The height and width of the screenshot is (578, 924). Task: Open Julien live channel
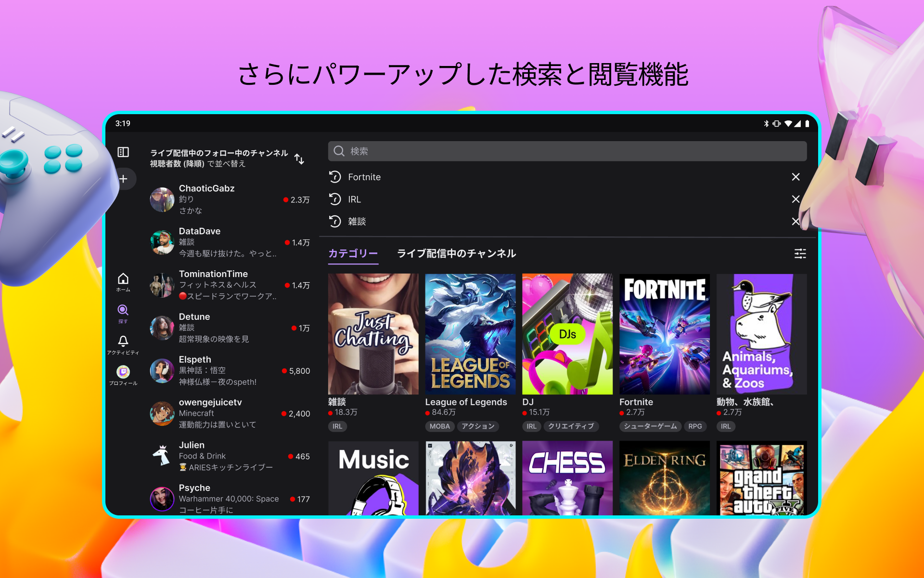(230, 456)
